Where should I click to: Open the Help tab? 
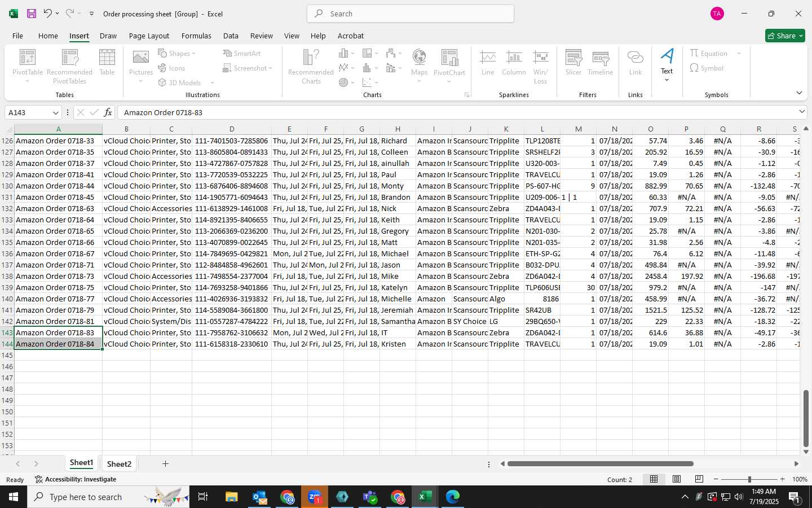coord(318,36)
